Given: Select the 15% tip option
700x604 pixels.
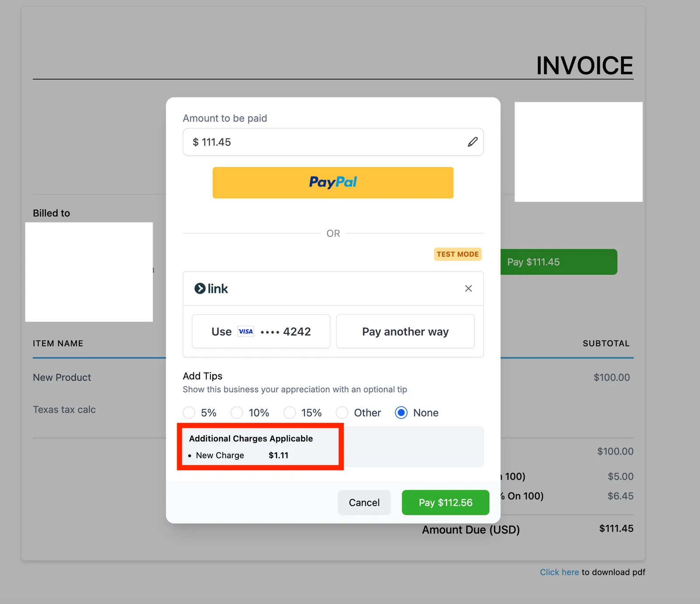Looking at the screenshot, I should click(x=290, y=413).
